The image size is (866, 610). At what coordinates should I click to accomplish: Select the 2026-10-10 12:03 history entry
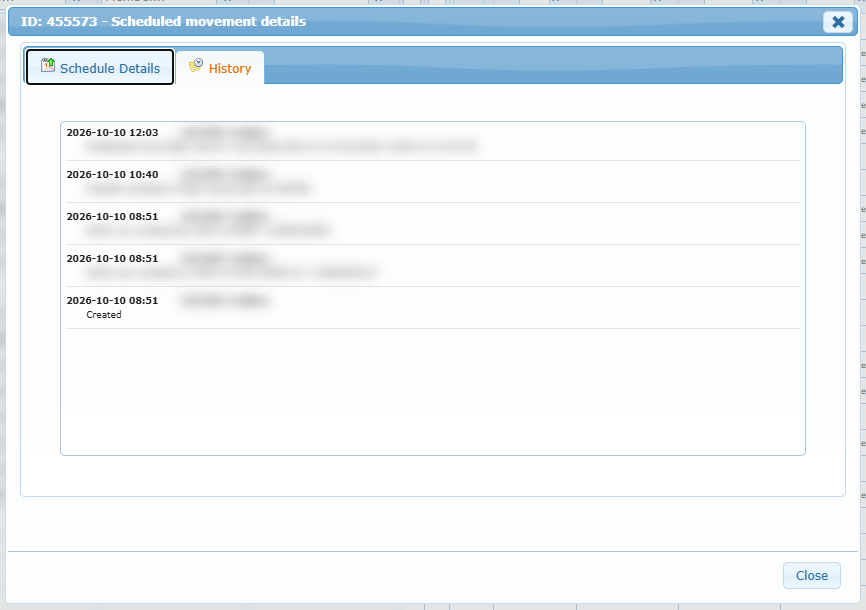coord(433,140)
